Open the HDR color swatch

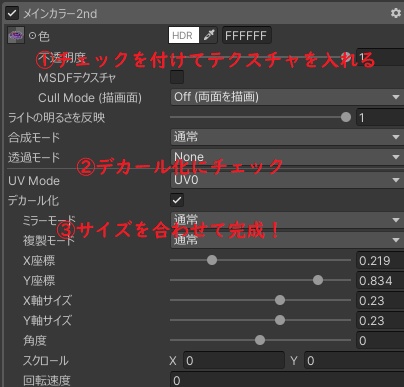[x=184, y=35]
